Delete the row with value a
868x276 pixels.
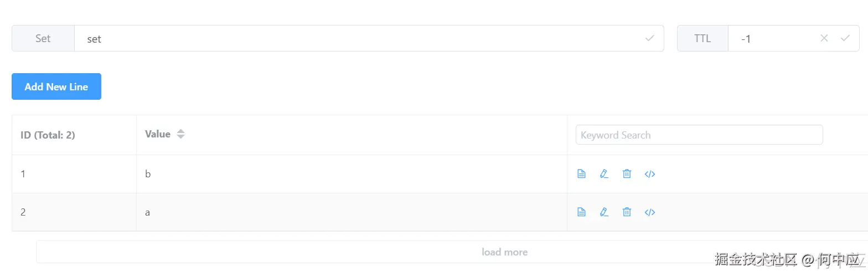627,212
